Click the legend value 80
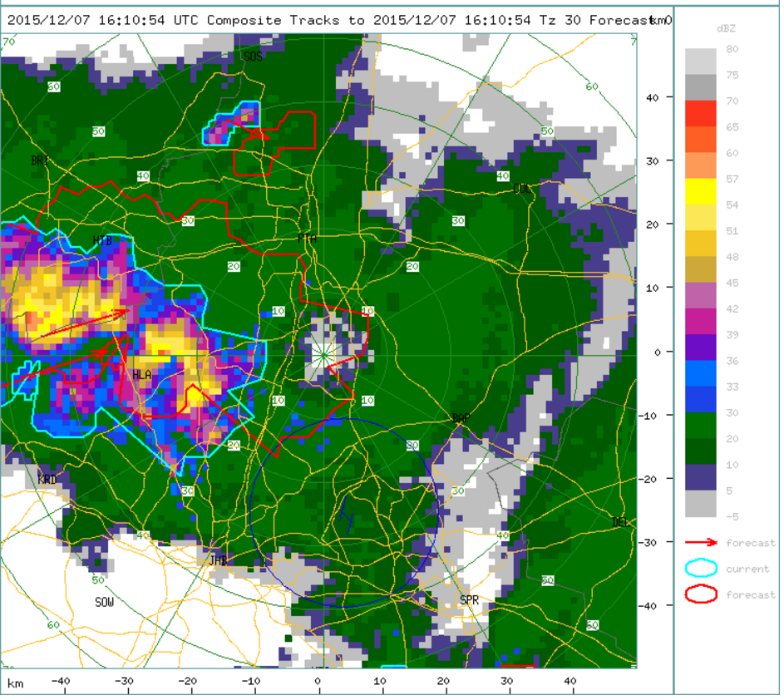 [734, 50]
